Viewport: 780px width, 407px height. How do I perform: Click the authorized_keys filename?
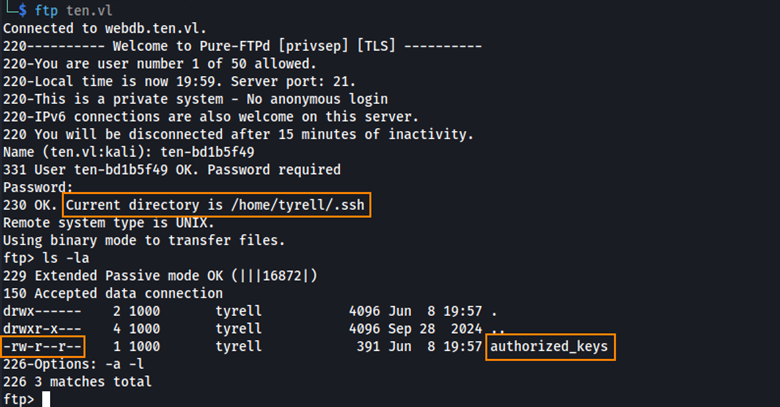click(x=550, y=347)
